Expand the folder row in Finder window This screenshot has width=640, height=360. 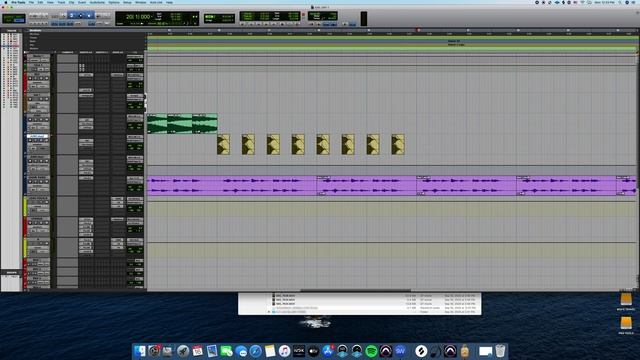click(269, 312)
